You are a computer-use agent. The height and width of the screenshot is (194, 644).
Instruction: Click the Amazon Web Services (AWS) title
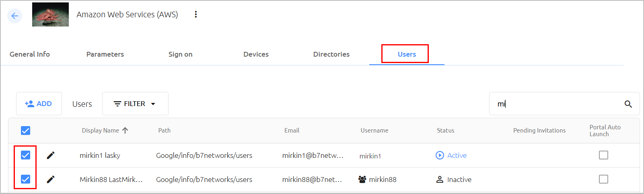tap(127, 14)
